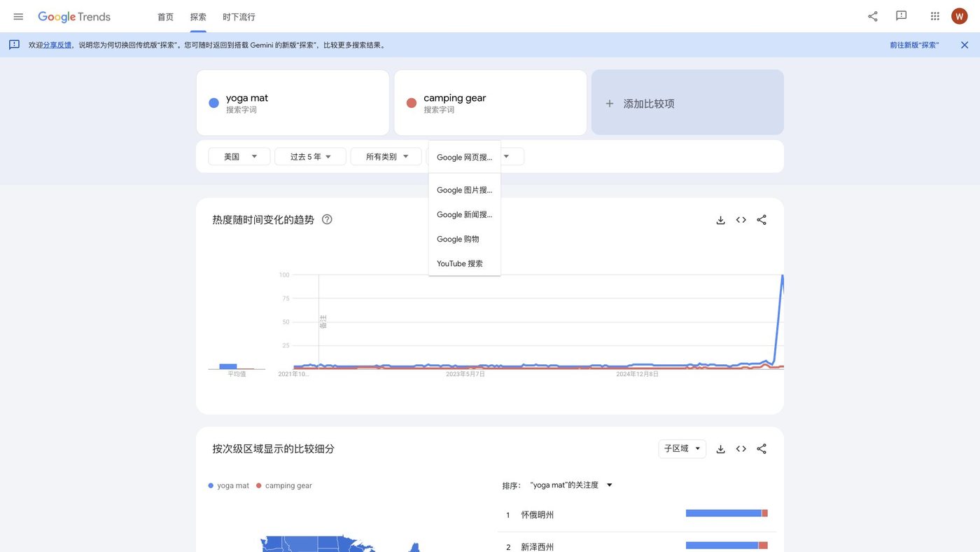Click the 平均值 bar chart
Screen dimensions: 980x552
tap(237, 366)
